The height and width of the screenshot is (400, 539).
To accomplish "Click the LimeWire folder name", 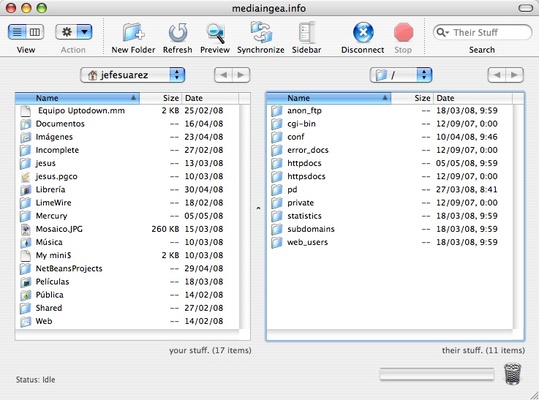I will click(53, 203).
